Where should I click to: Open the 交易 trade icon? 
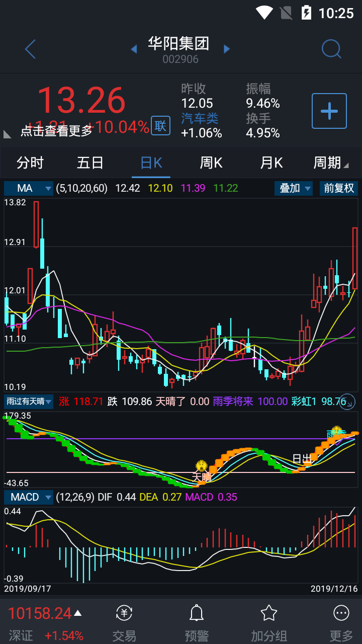124,613
